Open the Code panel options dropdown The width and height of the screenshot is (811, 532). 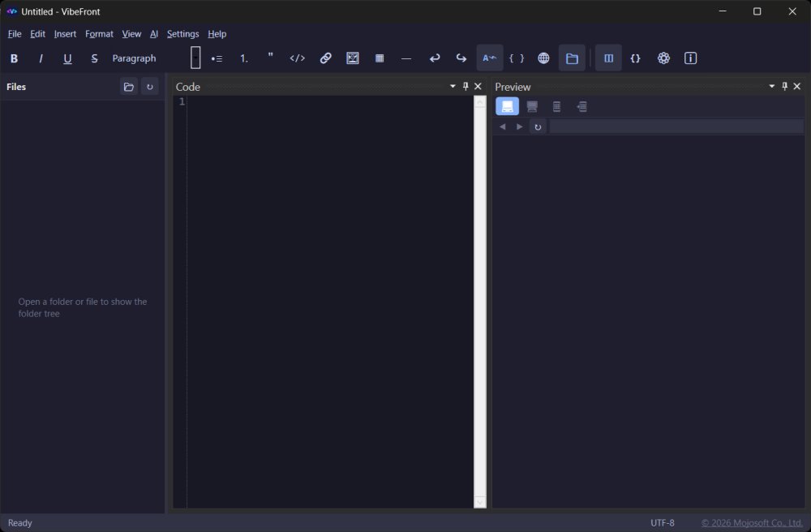(x=453, y=86)
